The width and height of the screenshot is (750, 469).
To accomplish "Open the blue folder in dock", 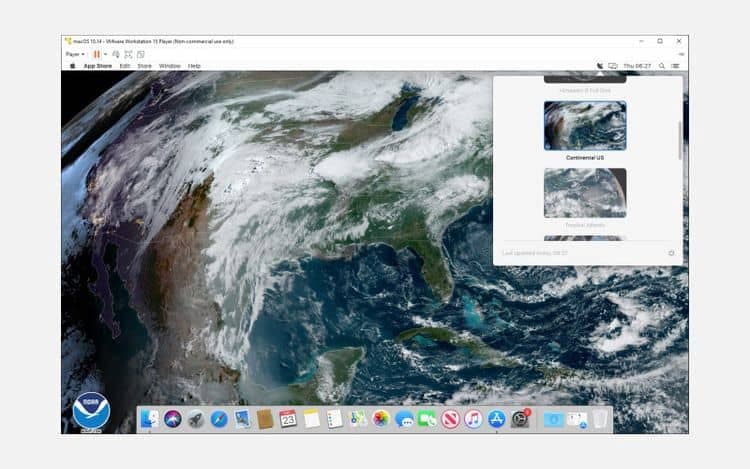I will pos(553,419).
